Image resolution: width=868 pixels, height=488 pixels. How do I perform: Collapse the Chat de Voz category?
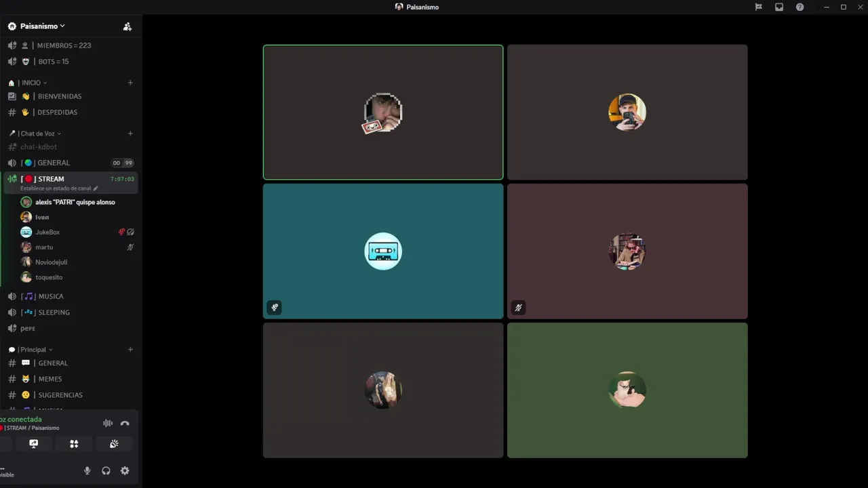(37, 134)
